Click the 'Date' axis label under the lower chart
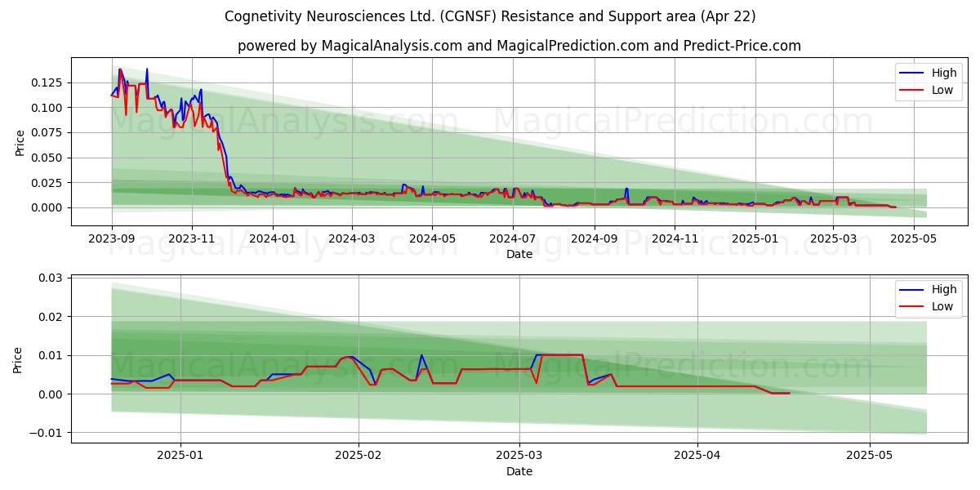The width and height of the screenshot is (980, 490). click(519, 471)
